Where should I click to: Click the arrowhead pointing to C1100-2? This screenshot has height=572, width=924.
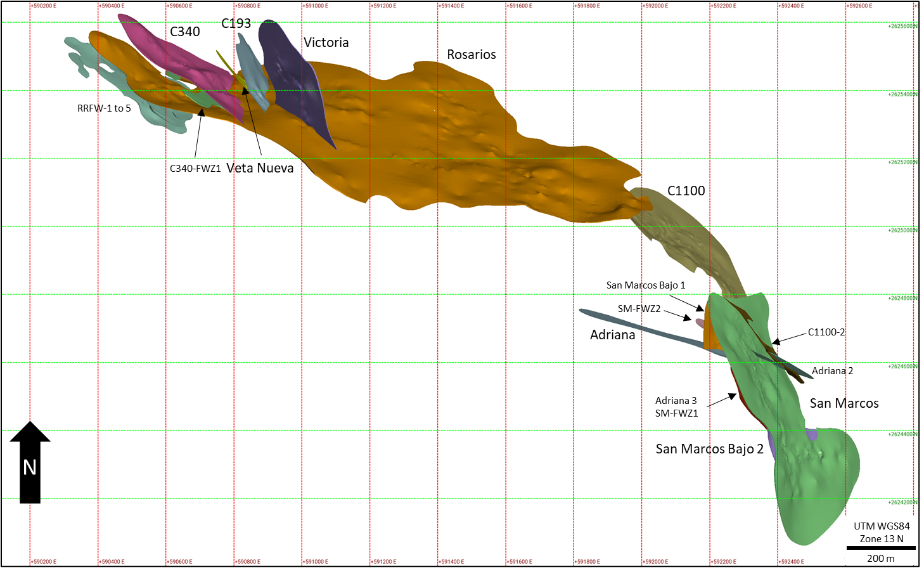coord(776,342)
